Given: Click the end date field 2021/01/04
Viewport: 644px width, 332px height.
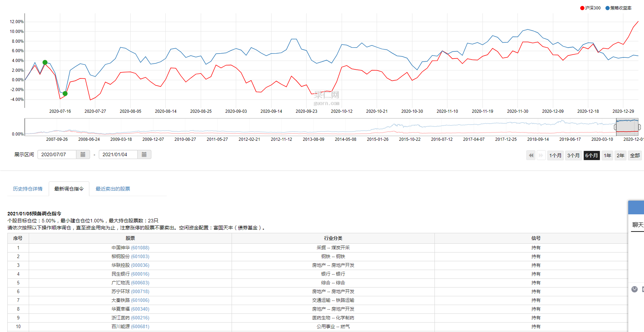Looking at the screenshot, I should pos(118,154).
